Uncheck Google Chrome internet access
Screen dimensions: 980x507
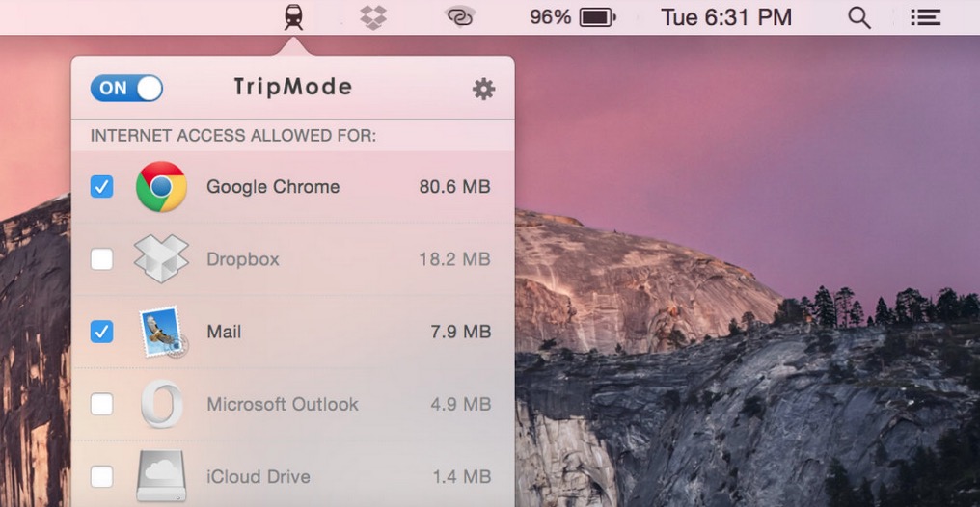click(102, 187)
